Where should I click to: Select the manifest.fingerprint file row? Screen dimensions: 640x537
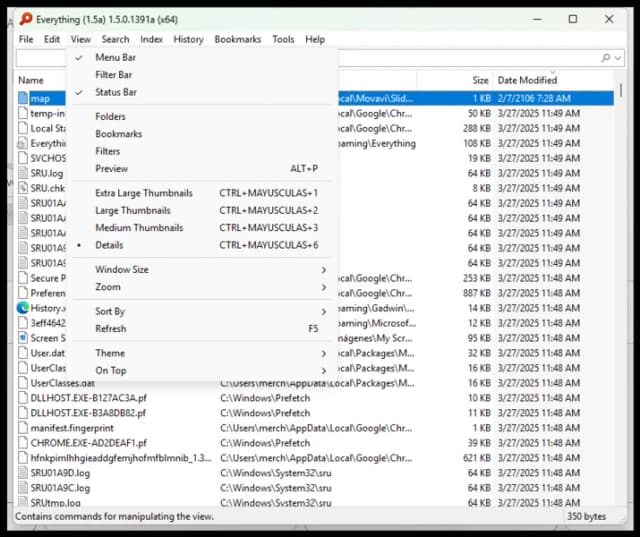click(x=315, y=428)
